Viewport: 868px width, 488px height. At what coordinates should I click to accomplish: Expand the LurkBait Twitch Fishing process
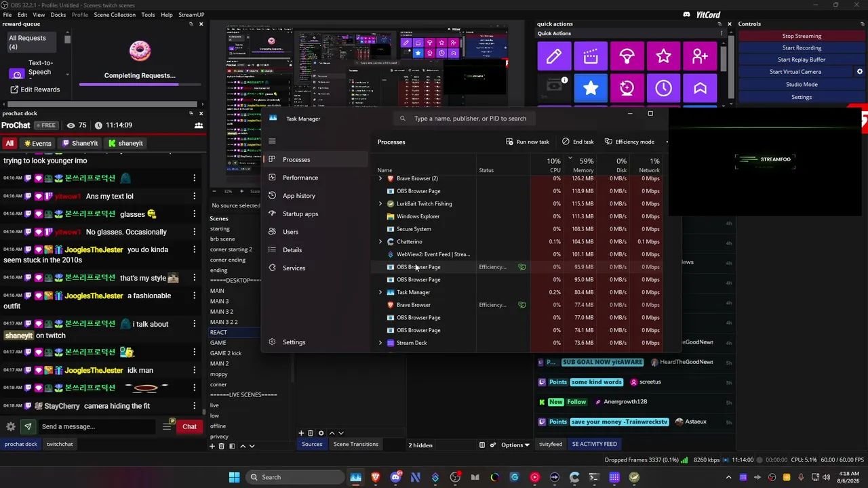pyautogui.click(x=380, y=203)
